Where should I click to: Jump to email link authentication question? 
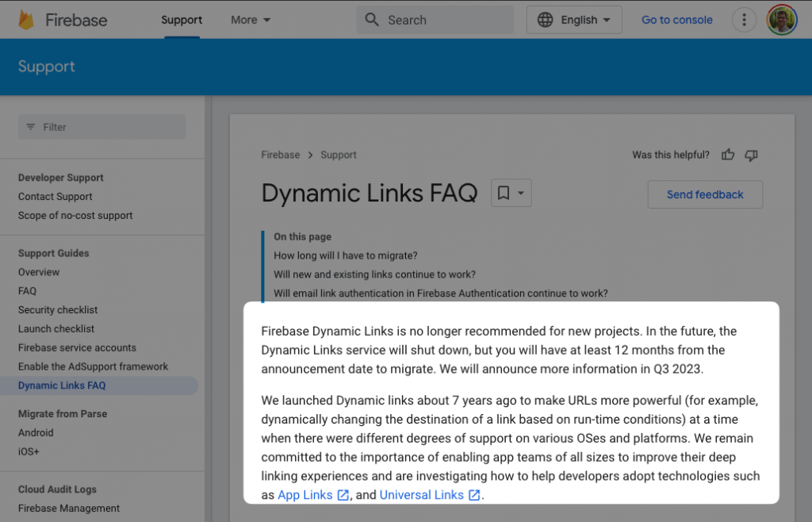coord(441,293)
